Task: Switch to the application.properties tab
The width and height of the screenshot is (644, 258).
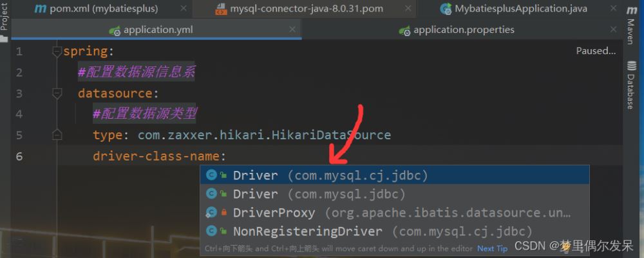Action: click(462, 30)
